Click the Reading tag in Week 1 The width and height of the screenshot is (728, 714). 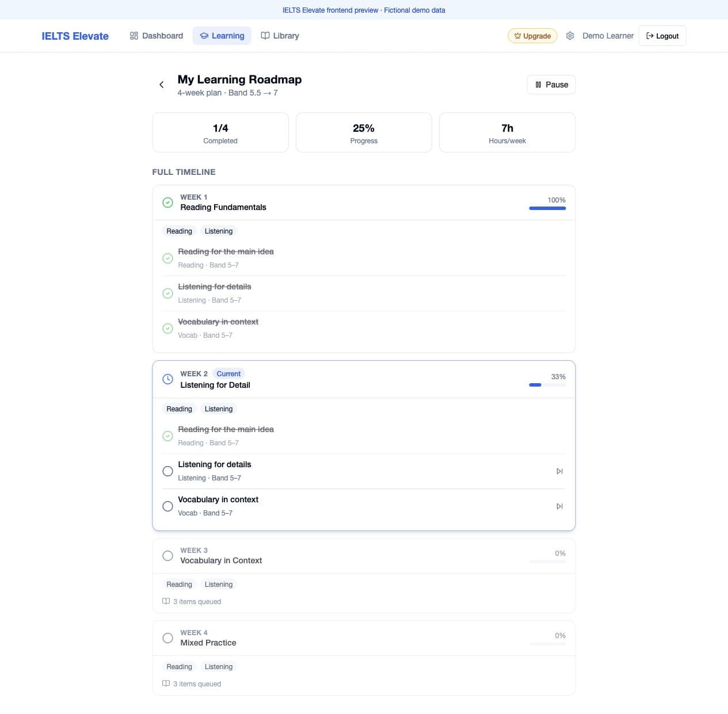point(179,231)
